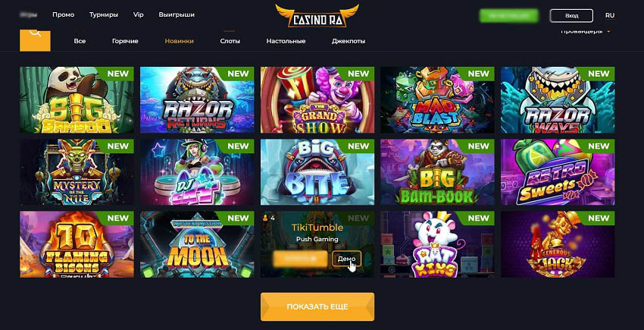Expand the Провайдеры dropdown
The image size is (644, 330).
pyautogui.click(x=585, y=31)
